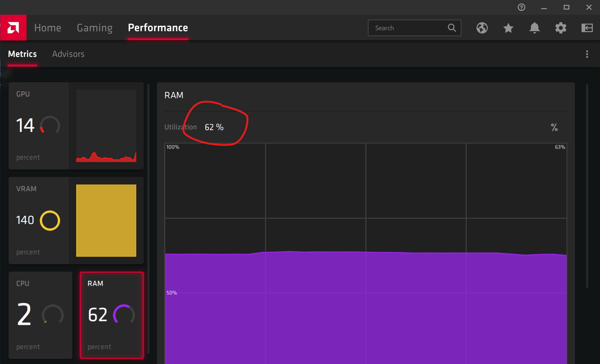Select the VRAM metric card
The width and height of the screenshot is (600, 364).
[x=76, y=220]
